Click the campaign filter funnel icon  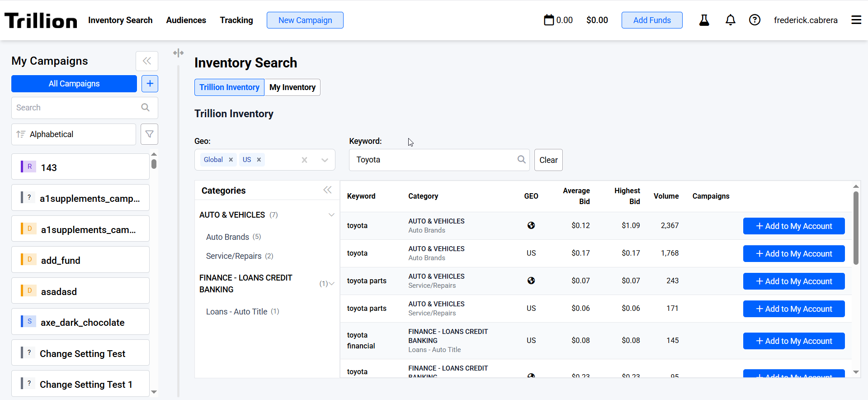149,134
